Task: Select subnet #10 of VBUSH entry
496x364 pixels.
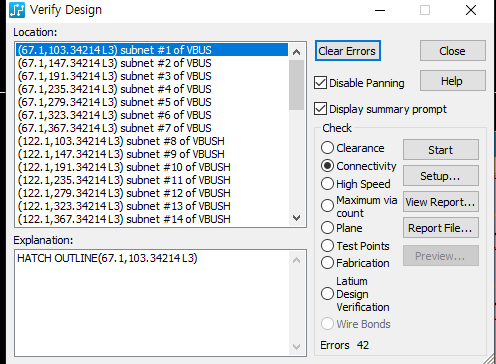Action: 152,167
